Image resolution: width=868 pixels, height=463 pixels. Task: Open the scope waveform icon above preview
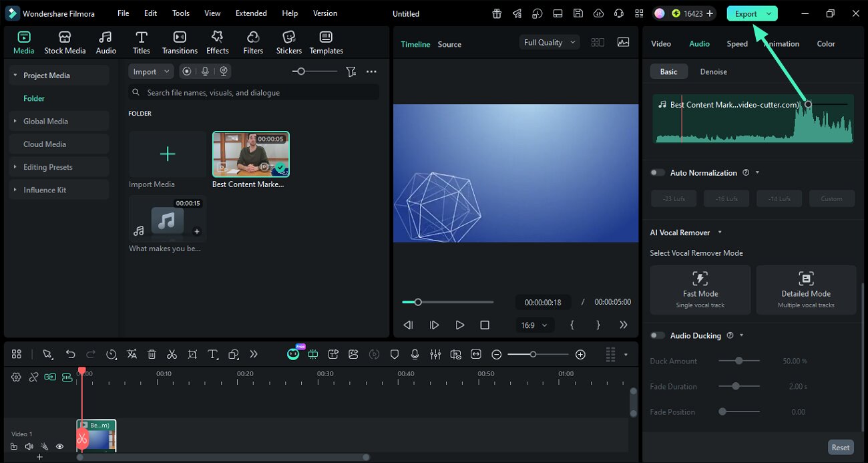coord(623,42)
